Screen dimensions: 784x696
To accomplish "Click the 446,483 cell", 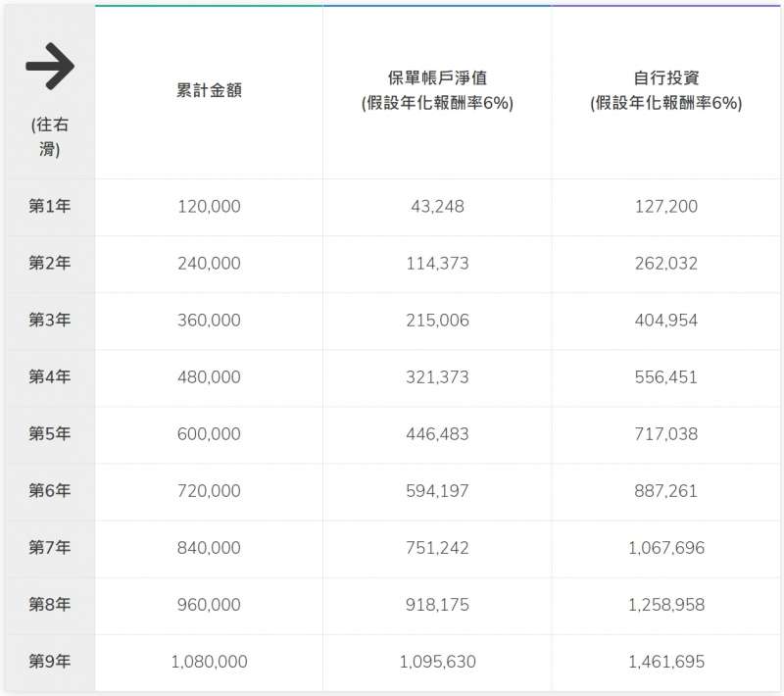I will point(437,434).
